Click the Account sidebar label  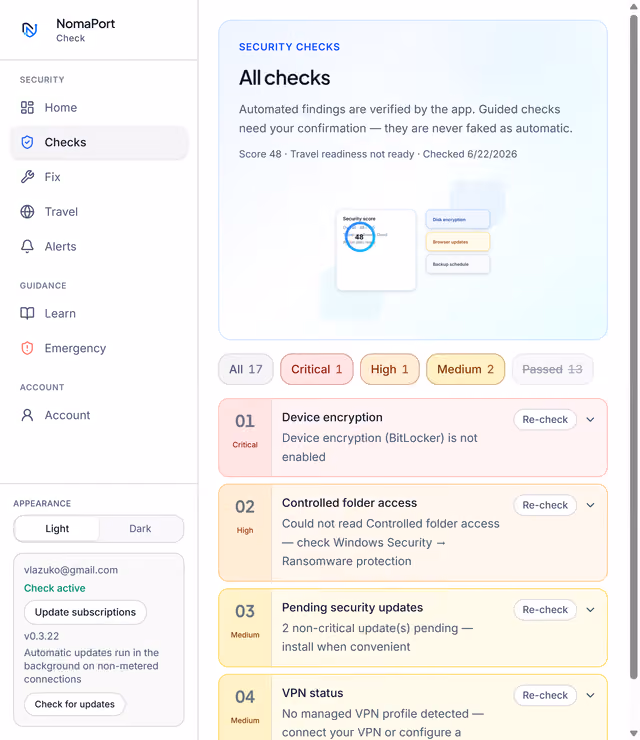pyautogui.click(x=67, y=415)
